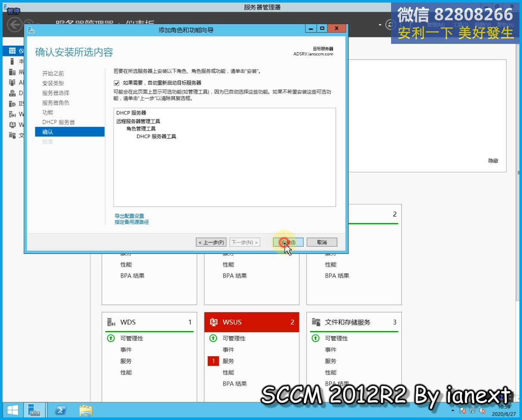
Task: Open Server Manager from the taskbar
Action: tap(34, 410)
